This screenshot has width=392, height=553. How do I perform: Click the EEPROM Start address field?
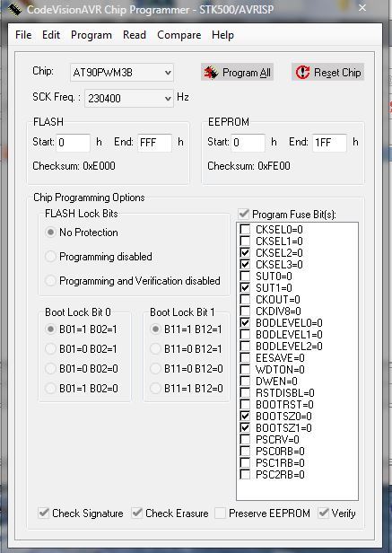pos(248,143)
